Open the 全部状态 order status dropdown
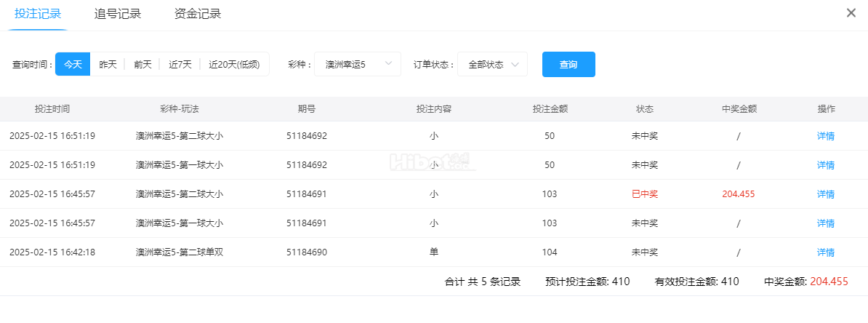This screenshot has height=323, width=868. (492, 64)
